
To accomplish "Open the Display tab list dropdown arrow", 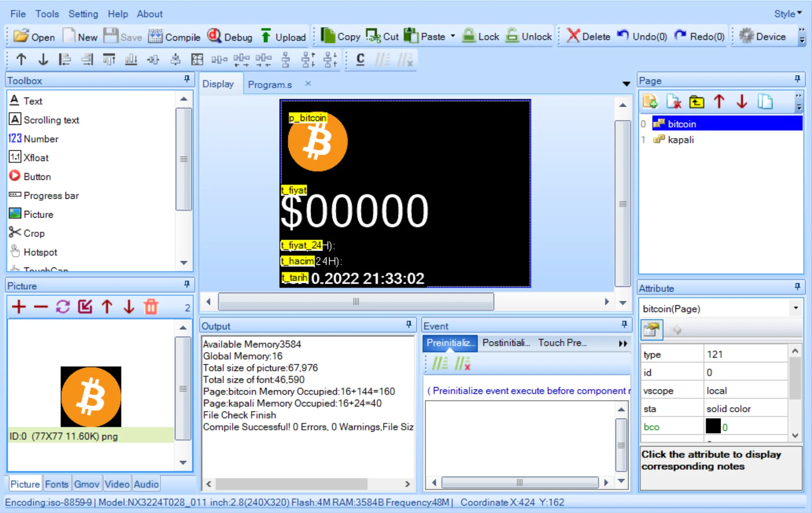I will tap(626, 84).
